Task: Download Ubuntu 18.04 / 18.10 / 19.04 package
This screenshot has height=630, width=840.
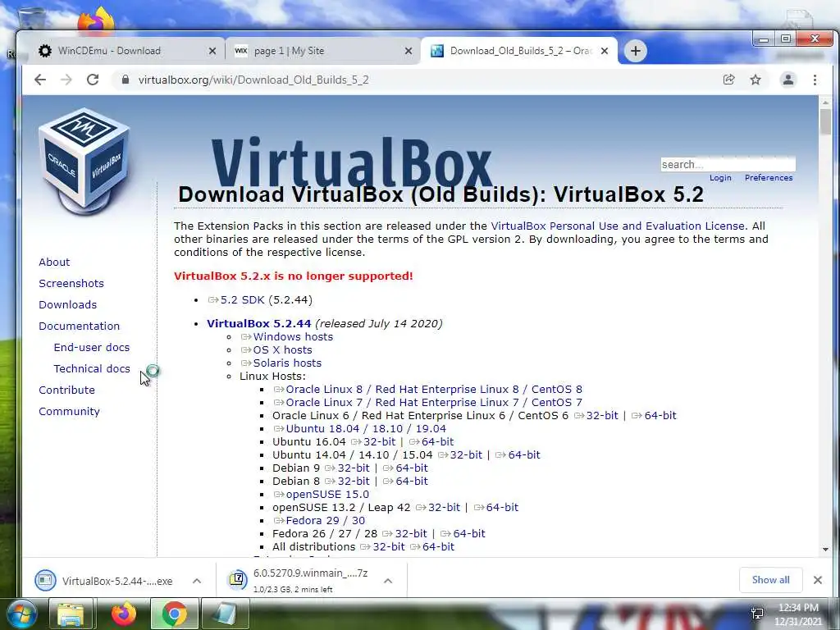Action: pos(366,428)
